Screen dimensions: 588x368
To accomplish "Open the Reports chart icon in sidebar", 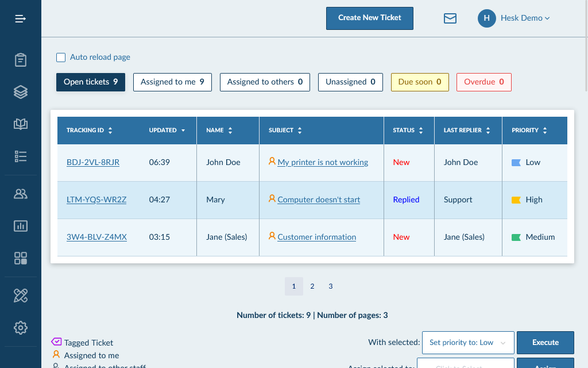I will [21, 226].
